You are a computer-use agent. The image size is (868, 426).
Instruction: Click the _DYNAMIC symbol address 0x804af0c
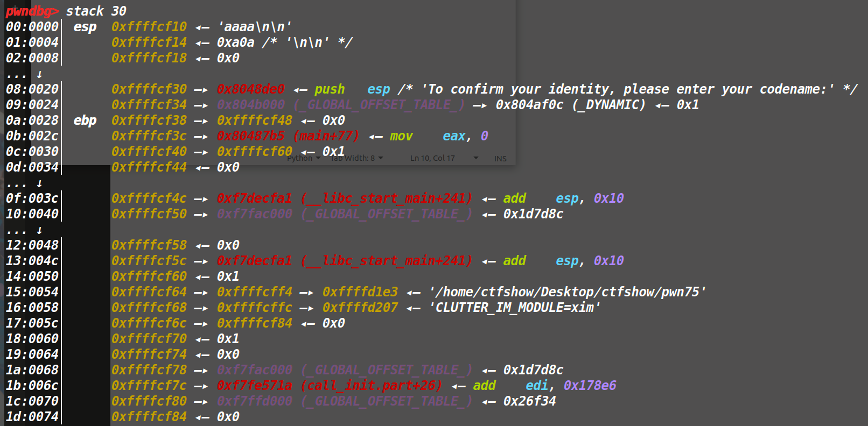[570, 105]
